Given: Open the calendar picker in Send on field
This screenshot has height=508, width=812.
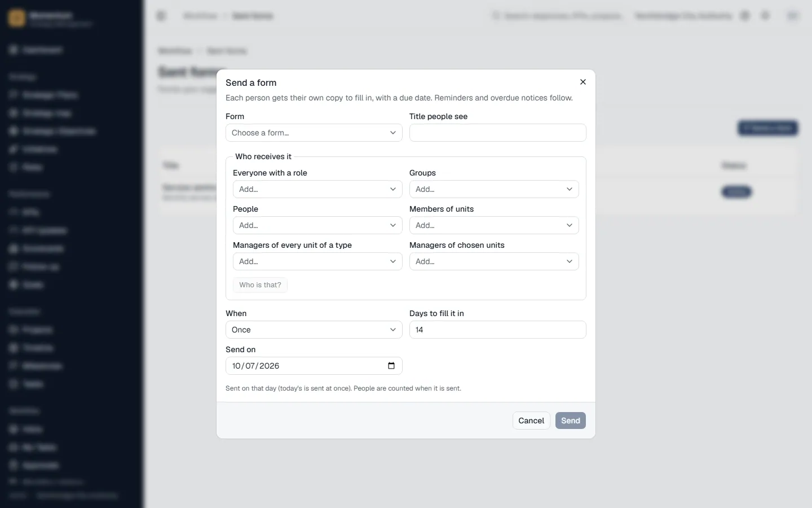Looking at the screenshot, I should click(391, 366).
